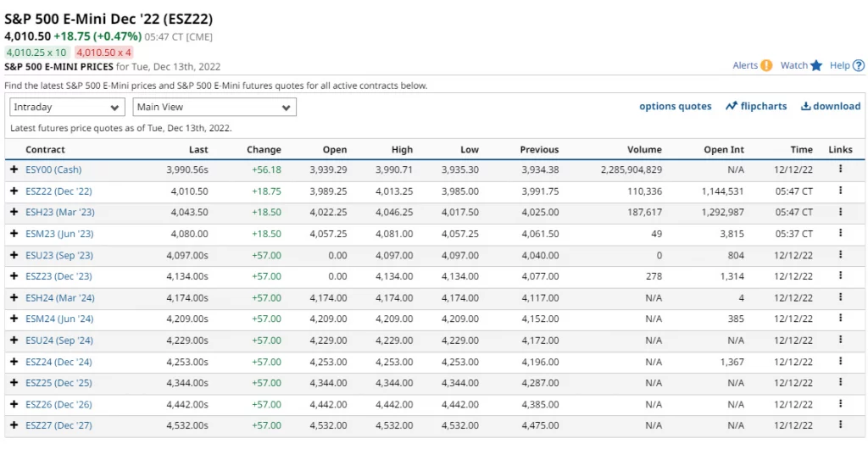
Task: Open the Intraday timeframe dropdown
Action: pos(67,107)
